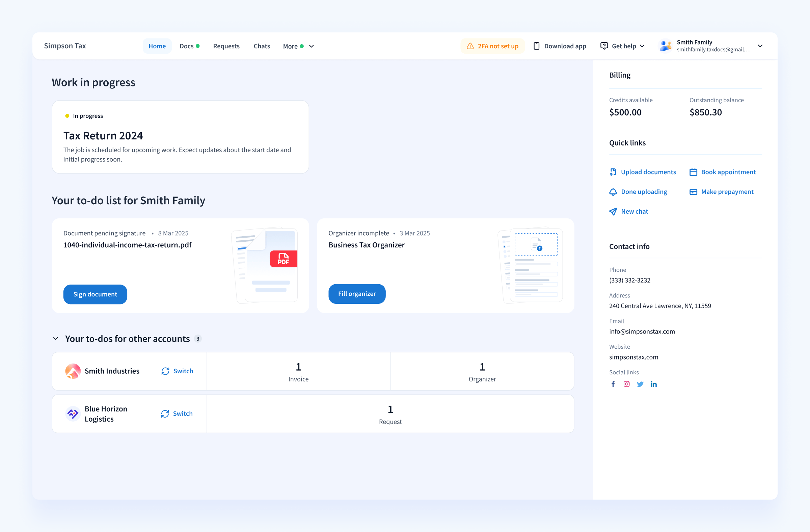Screen dimensions: 810x532
Task: Click the Business Tax Organizer title
Action: click(367, 245)
